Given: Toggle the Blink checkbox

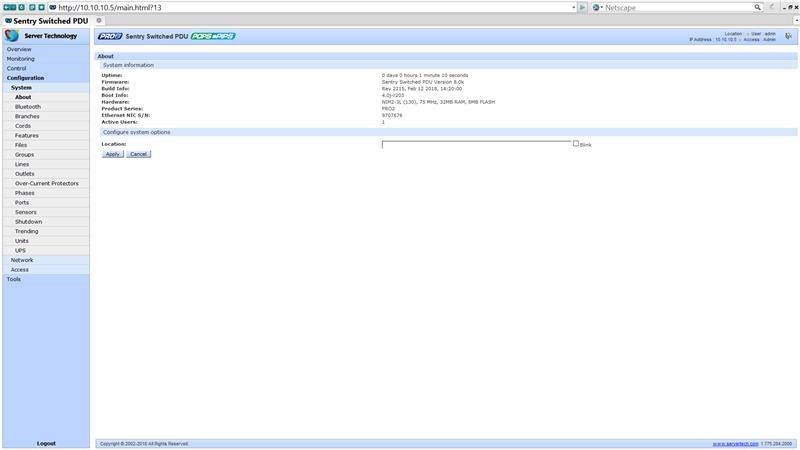Looking at the screenshot, I should click(576, 144).
